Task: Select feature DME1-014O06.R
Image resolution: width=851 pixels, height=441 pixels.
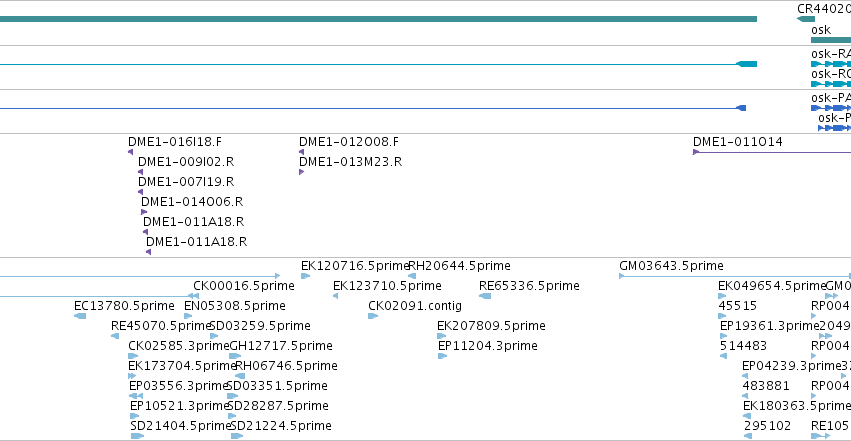Action: [192, 202]
